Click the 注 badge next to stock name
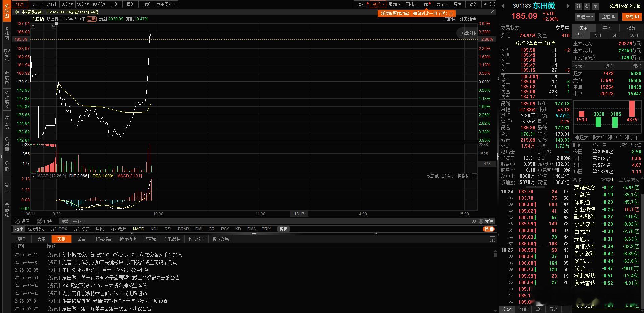 point(595,6)
